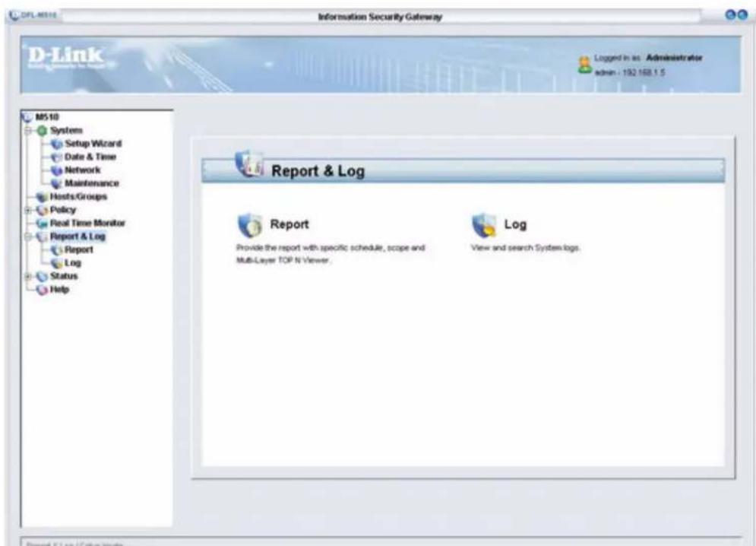
Task: Click the administrator user icon
Action: click(x=584, y=65)
